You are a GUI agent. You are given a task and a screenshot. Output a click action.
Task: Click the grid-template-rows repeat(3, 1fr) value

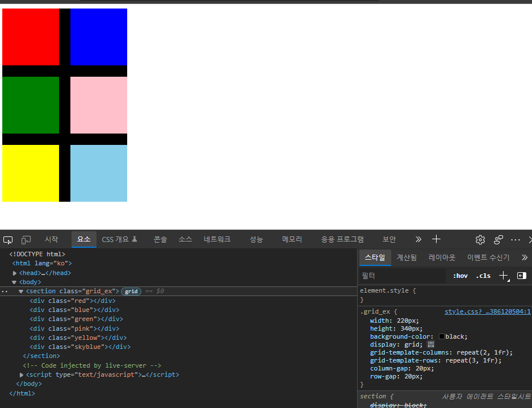point(472,360)
